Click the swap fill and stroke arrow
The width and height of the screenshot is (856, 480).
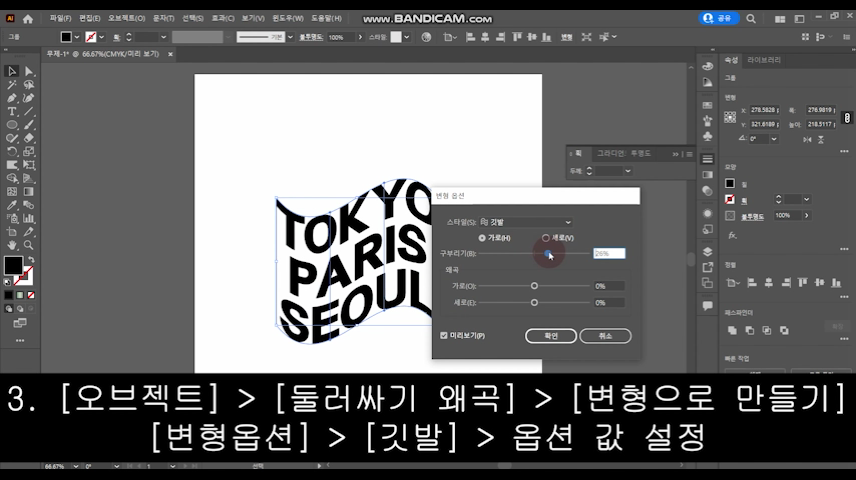click(31, 260)
